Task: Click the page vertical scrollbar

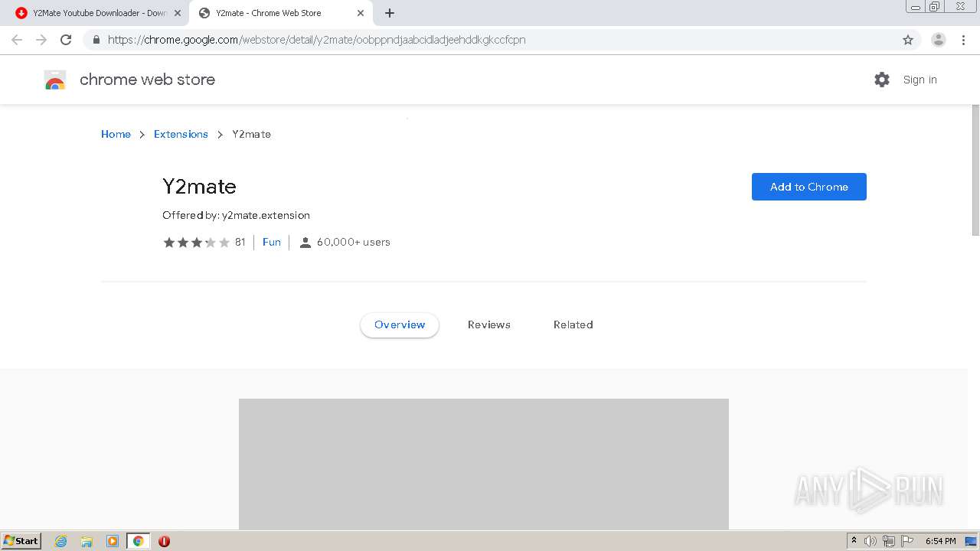Action: [975, 170]
